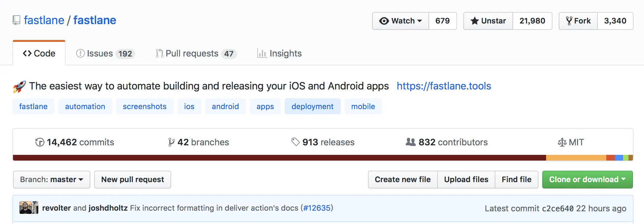Click the MIT license scale icon

click(x=562, y=142)
